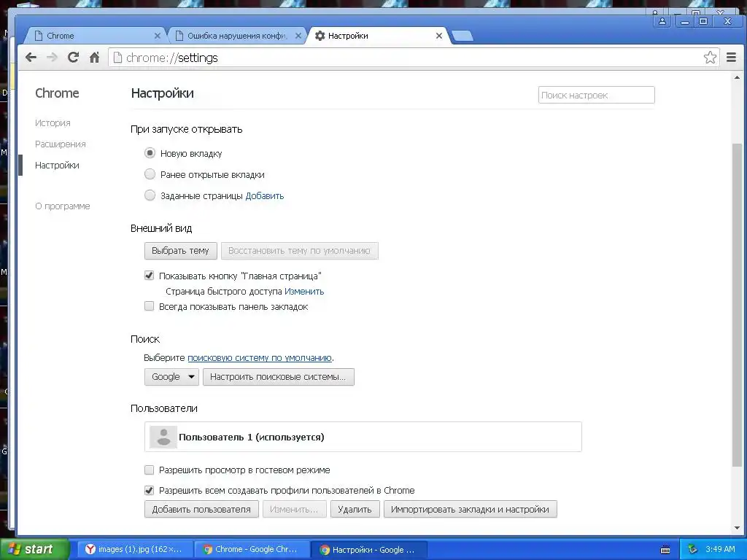Open the home page button

pyautogui.click(x=94, y=58)
